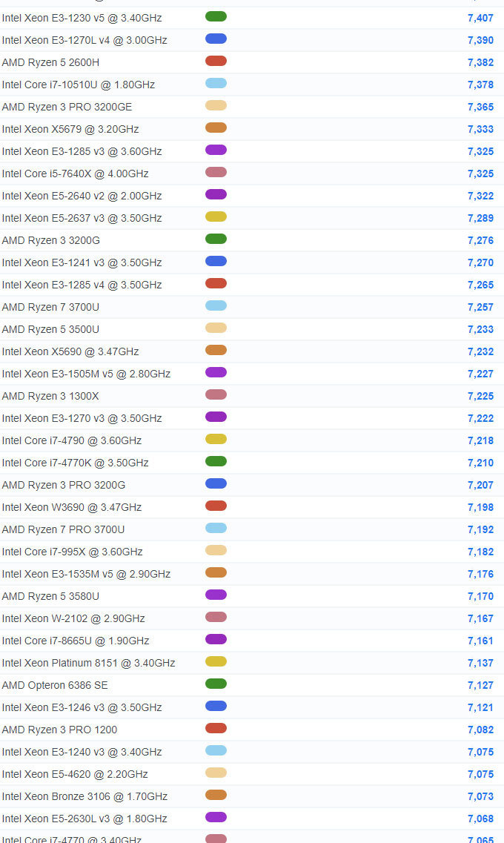The width and height of the screenshot is (504, 843).
Task: Click score 7,289 for Xeon E5-2637 v3
Action: click(x=480, y=218)
